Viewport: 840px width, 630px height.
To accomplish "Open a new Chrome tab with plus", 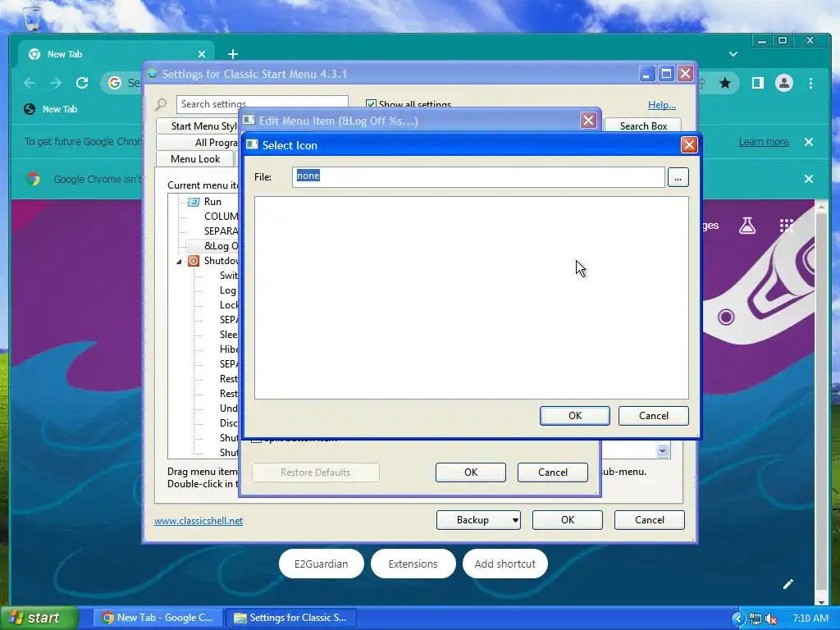I will coord(232,54).
